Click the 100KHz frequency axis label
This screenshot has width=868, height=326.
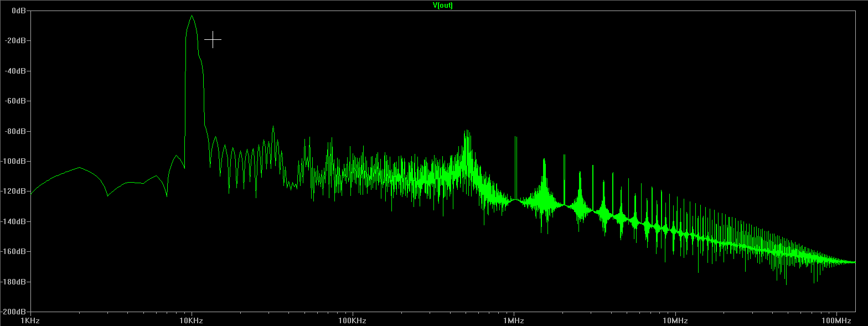tap(353, 320)
